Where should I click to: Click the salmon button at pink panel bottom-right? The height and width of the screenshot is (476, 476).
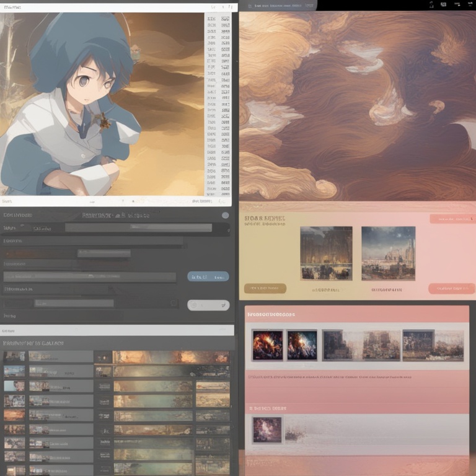coord(451,288)
